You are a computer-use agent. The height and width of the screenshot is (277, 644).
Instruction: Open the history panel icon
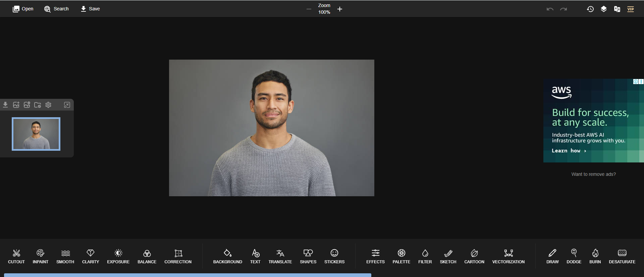pyautogui.click(x=590, y=9)
